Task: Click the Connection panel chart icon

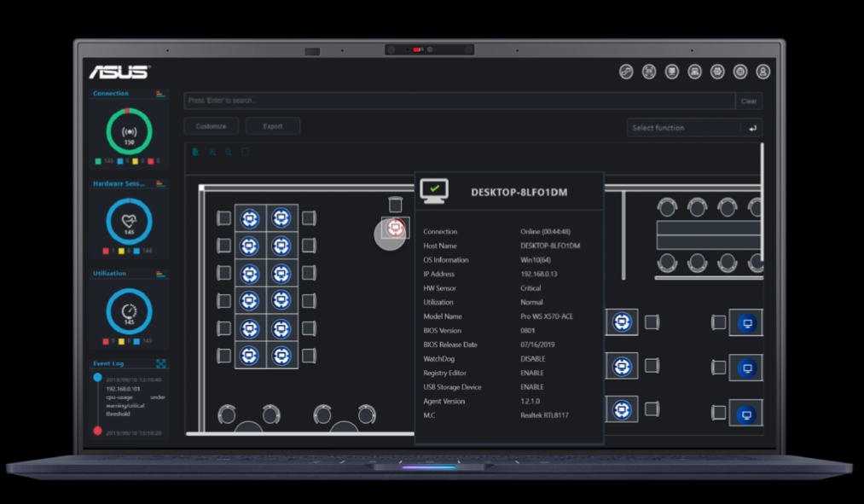Action: pos(160,94)
